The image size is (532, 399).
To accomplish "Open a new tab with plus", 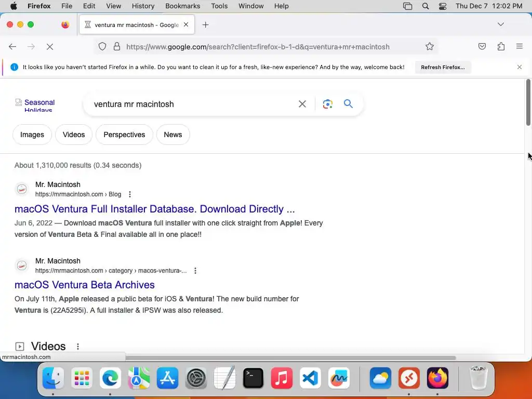I will (205, 25).
